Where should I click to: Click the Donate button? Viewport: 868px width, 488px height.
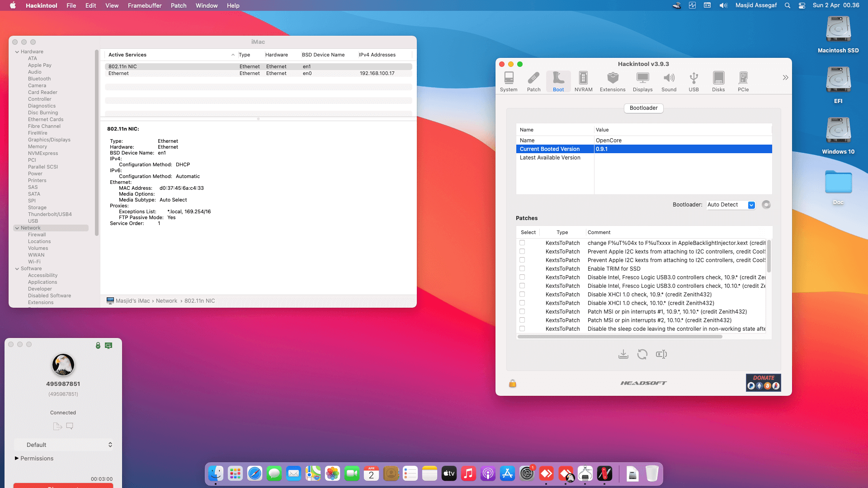pyautogui.click(x=763, y=383)
